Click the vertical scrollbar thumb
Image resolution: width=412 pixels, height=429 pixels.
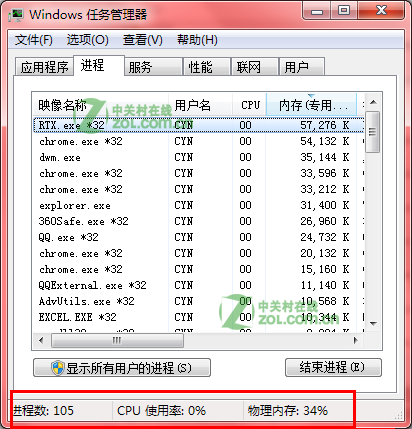(373, 132)
